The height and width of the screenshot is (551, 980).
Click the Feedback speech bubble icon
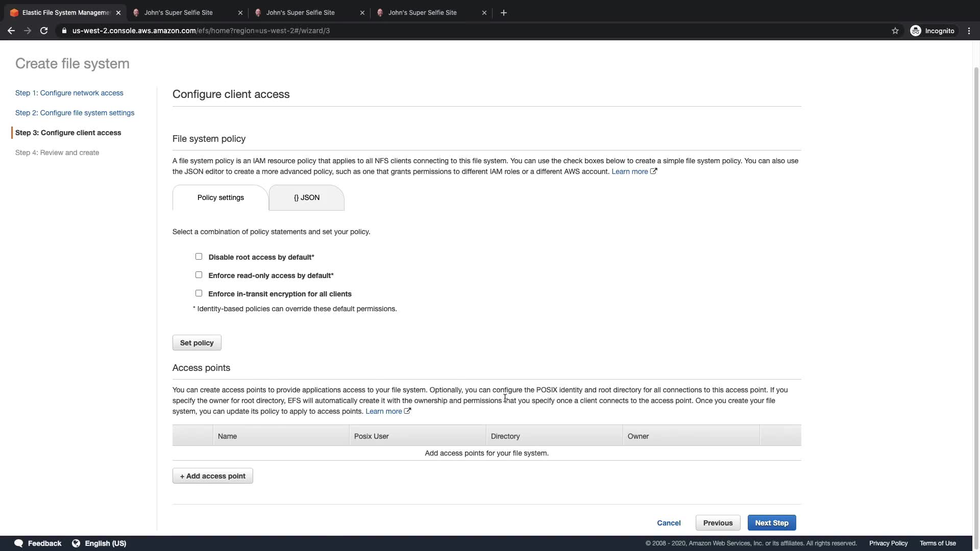click(x=19, y=543)
